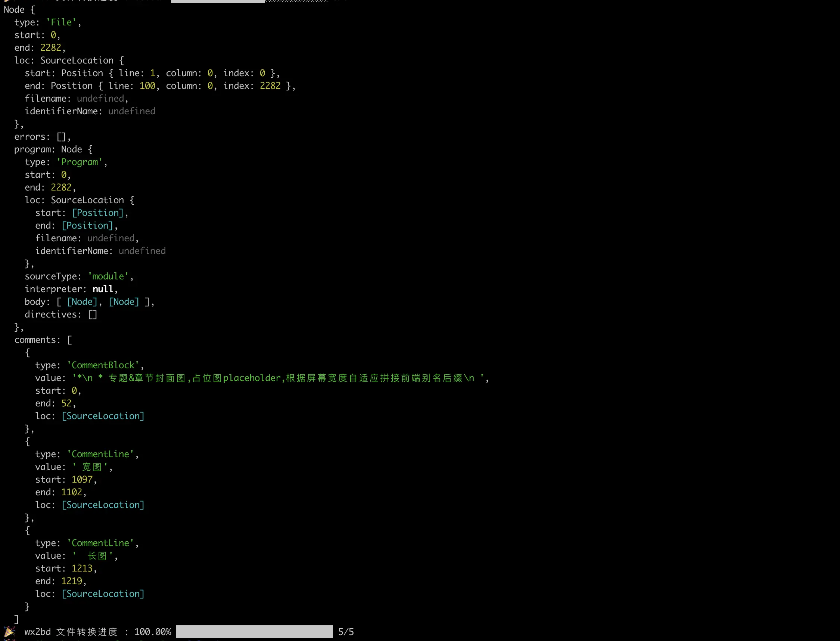
Task: Click the bold null interpreter value
Action: click(103, 289)
